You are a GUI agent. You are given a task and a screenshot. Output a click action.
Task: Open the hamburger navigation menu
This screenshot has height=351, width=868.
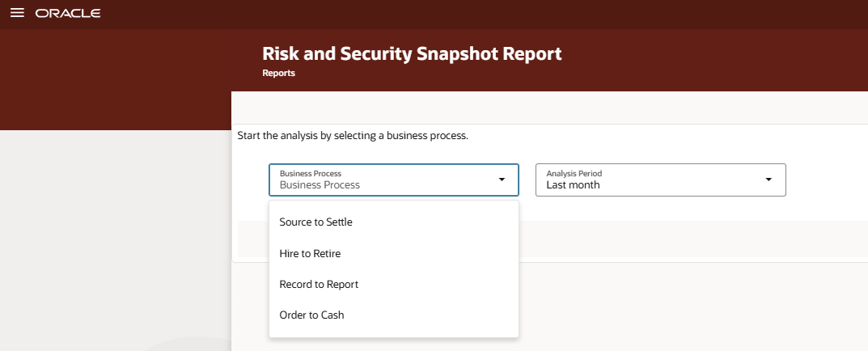(17, 13)
